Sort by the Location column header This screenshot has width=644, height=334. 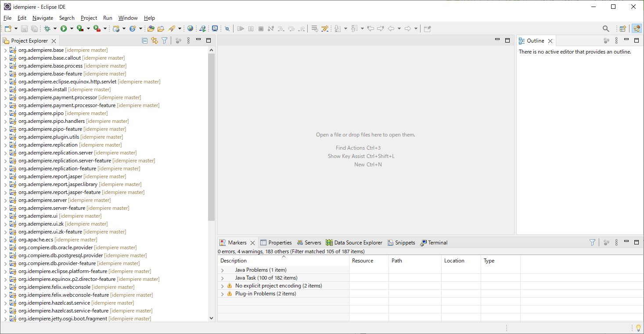pos(461,261)
